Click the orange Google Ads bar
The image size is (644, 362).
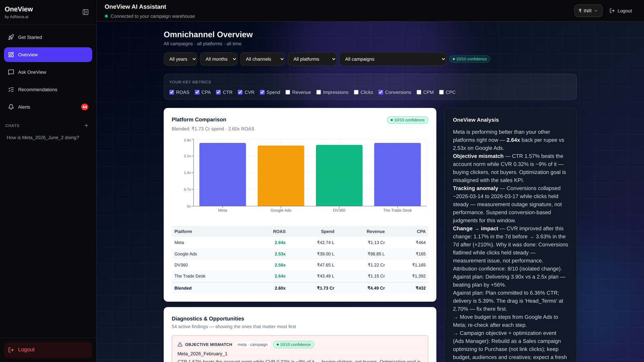tap(281, 176)
